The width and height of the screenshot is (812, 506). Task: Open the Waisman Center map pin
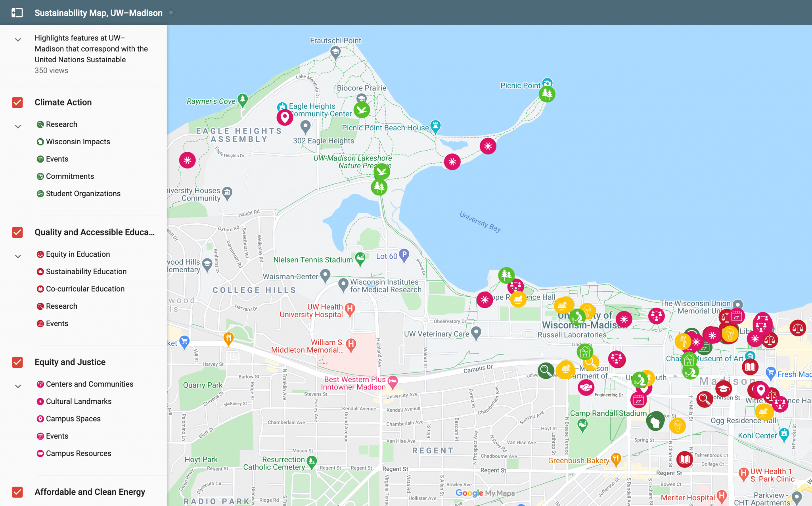click(325, 275)
